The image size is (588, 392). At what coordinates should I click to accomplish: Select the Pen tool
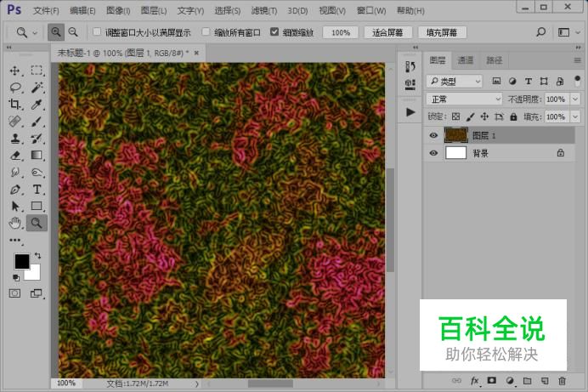14,189
